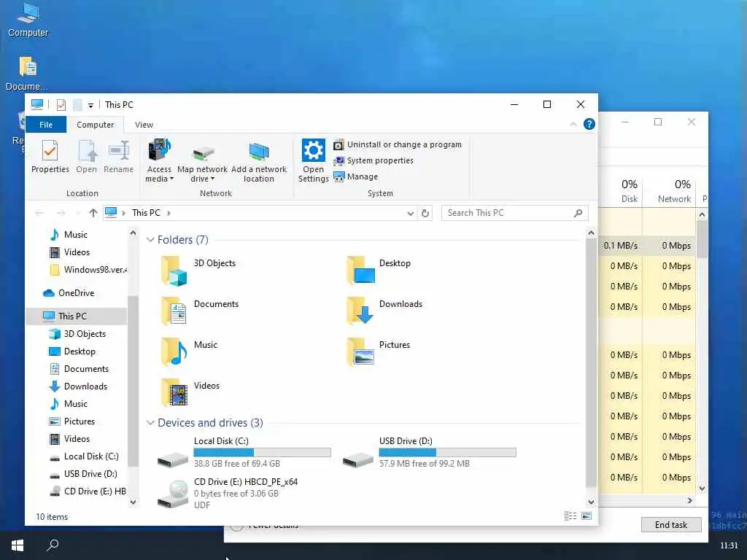Image resolution: width=747 pixels, height=560 pixels.
Task: Click content pane scroll up arrow
Action: click(591, 233)
